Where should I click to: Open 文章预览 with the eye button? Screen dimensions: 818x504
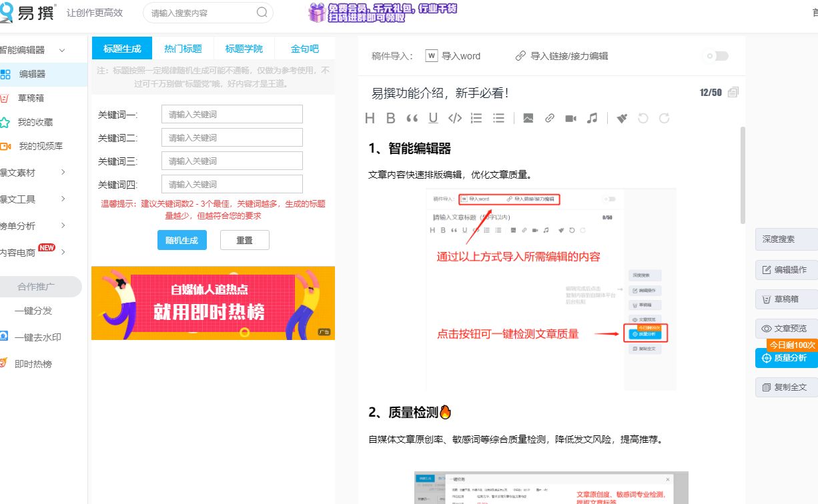click(x=785, y=328)
